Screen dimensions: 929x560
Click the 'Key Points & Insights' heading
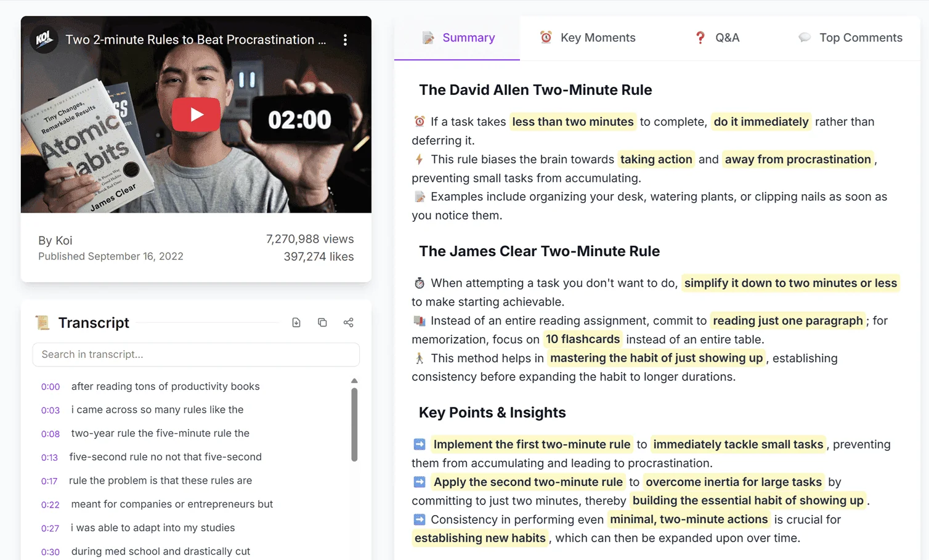[x=492, y=413]
